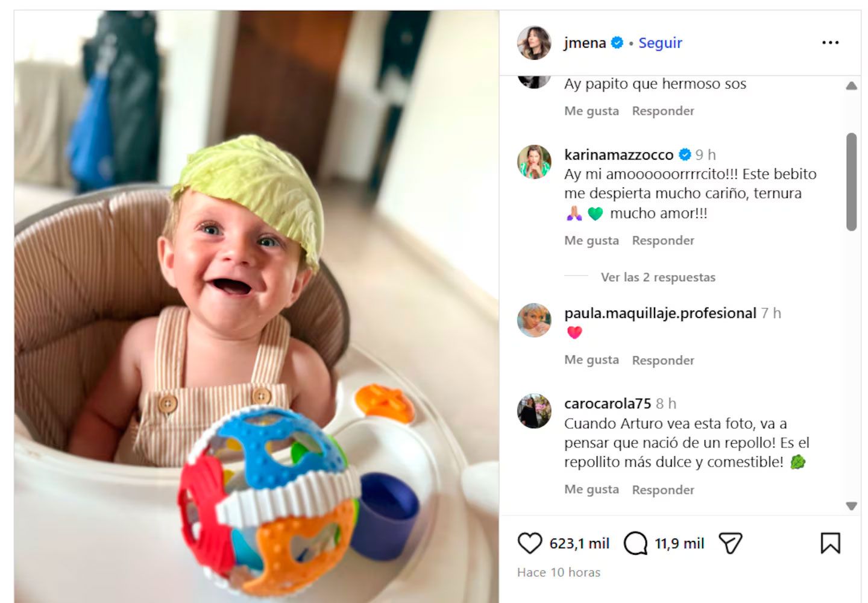Reply to carocarola75's comment

coord(663,490)
